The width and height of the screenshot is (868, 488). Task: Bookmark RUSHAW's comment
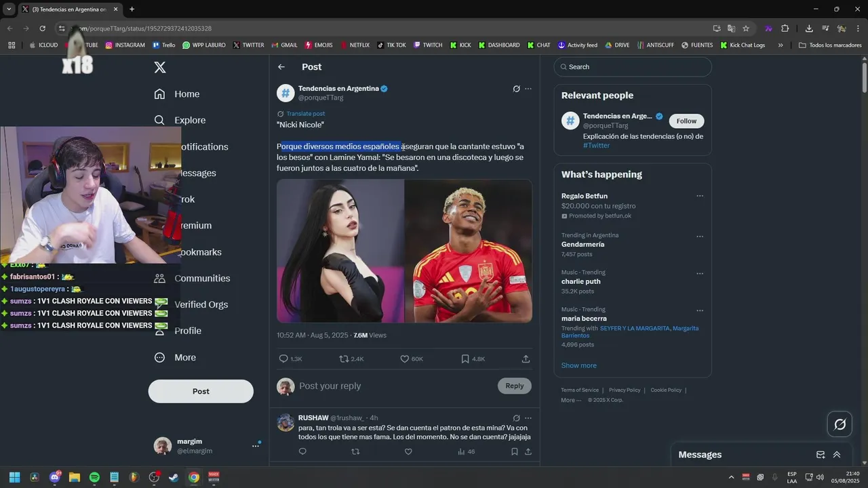click(x=515, y=451)
